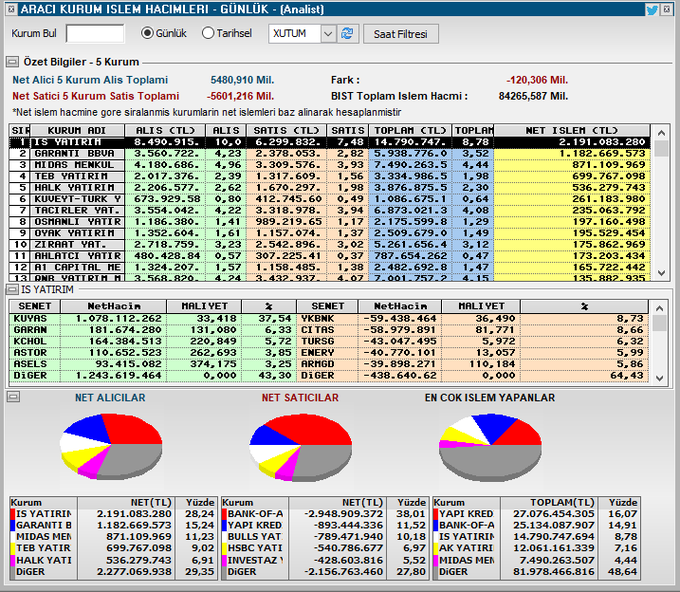Image resolution: width=680 pixels, height=592 pixels.
Task: Sort by TOPLAM (TL) column header
Action: pos(410,131)
